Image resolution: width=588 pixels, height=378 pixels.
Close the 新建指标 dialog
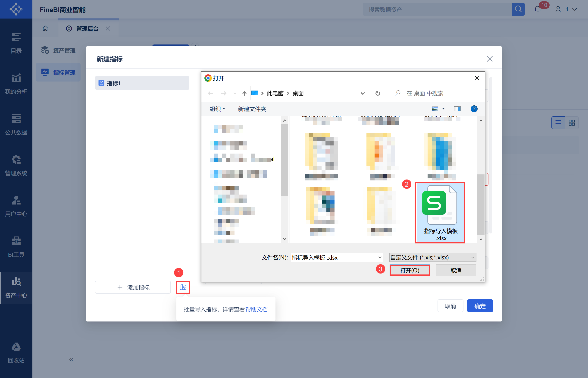[x=490, y=59]
